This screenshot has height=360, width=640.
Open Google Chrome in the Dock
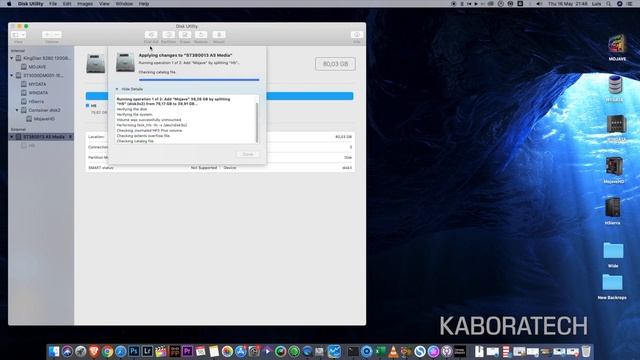click(107, 351)
